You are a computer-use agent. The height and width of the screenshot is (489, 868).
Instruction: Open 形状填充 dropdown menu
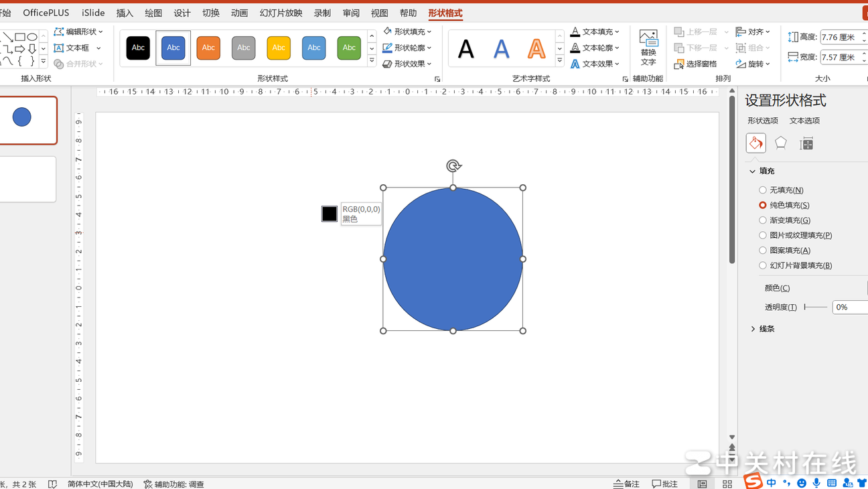click(407, 31)
